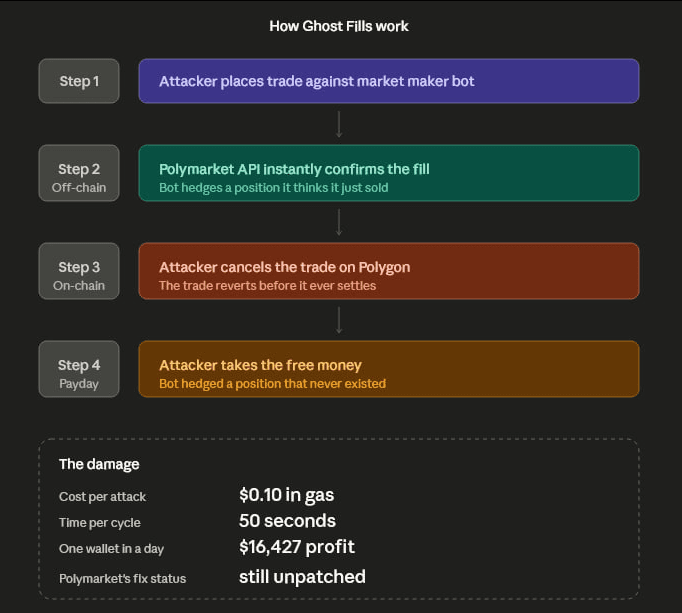Click the "$0.10 in gas" value
This screenshot has width=682, height=613.
(286, 494)
